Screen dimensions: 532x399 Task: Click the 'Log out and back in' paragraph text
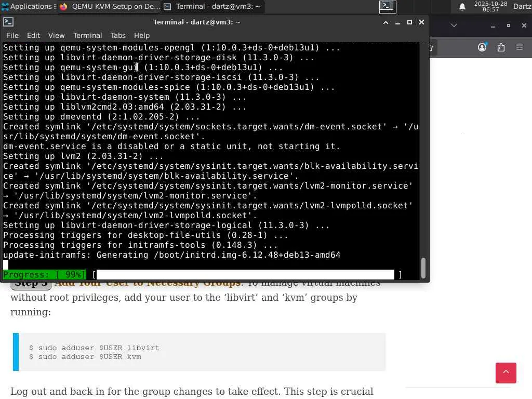pyautogui.click(x=192, y=391)
